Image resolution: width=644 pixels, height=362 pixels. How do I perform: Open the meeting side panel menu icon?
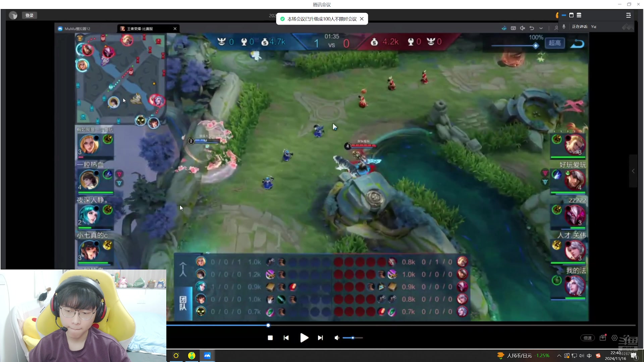point(628,15)
